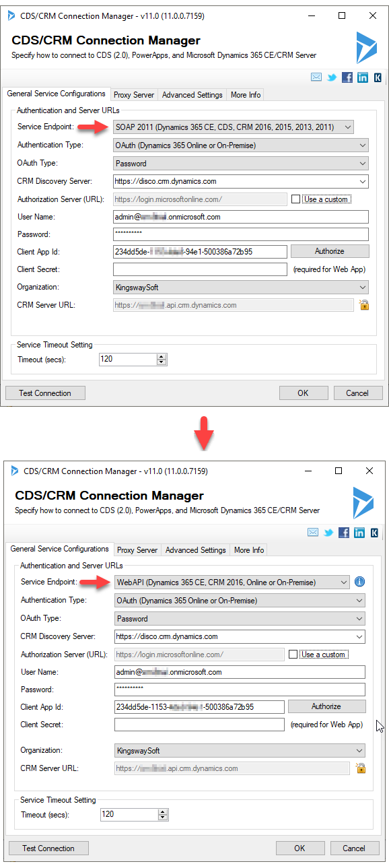The width and height of the screenshot is (389, 868).
Task: Click the User Name field in WebAPI dialog
Action: click(240, 672)
